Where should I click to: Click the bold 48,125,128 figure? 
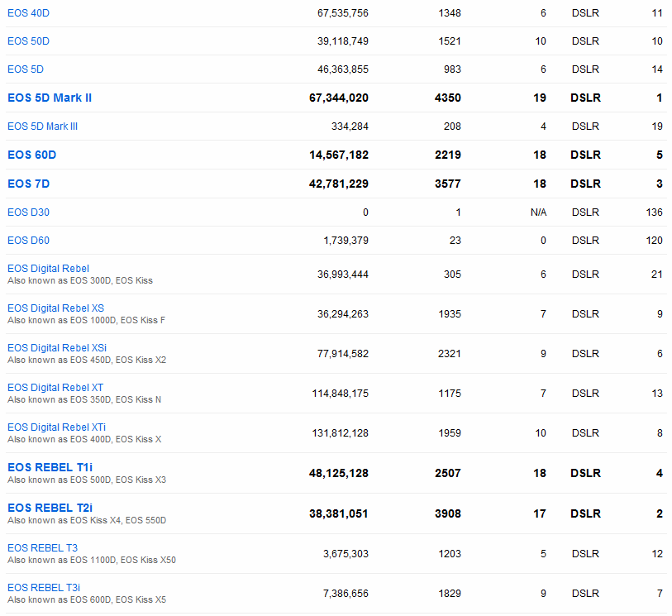point(339,473)
